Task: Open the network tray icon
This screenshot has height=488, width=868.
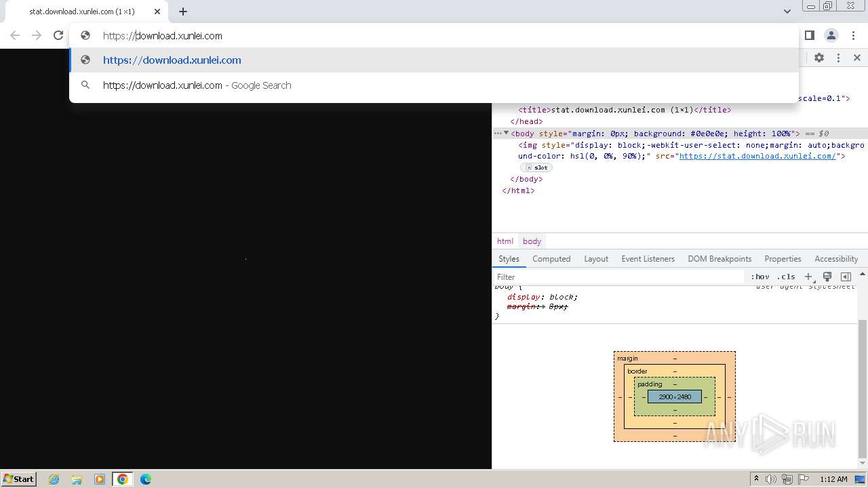Action: coord(787,479)
